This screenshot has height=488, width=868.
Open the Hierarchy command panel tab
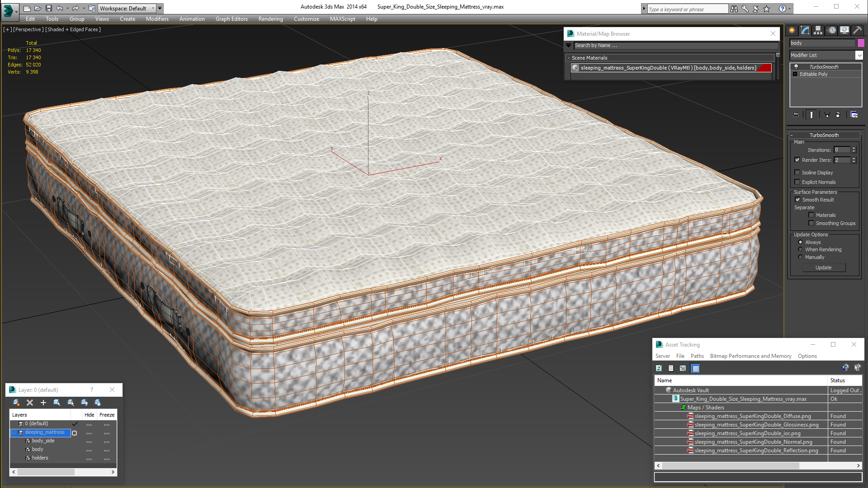pyautogui.click(x=818, y=30)
